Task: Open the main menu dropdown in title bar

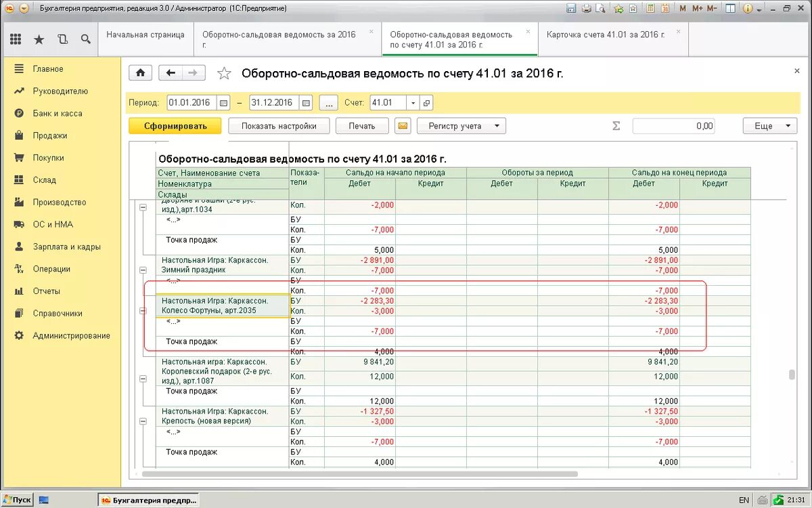Action: pos(24,9)
